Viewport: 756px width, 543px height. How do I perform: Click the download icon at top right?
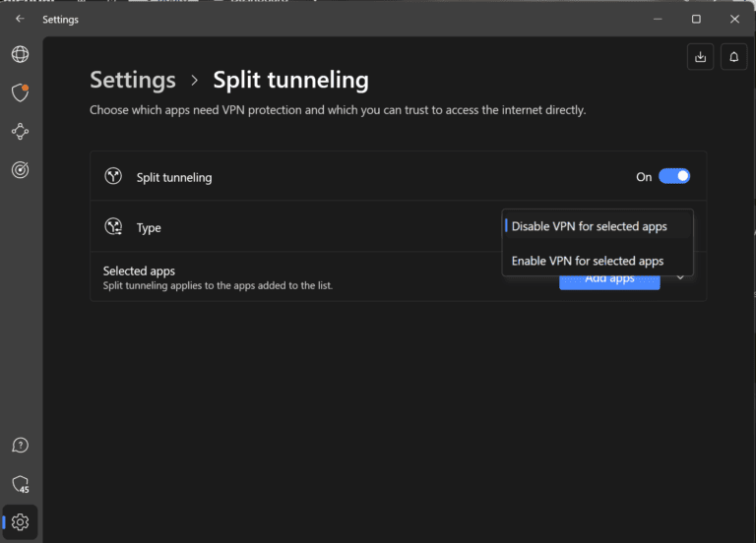[700, 57]
